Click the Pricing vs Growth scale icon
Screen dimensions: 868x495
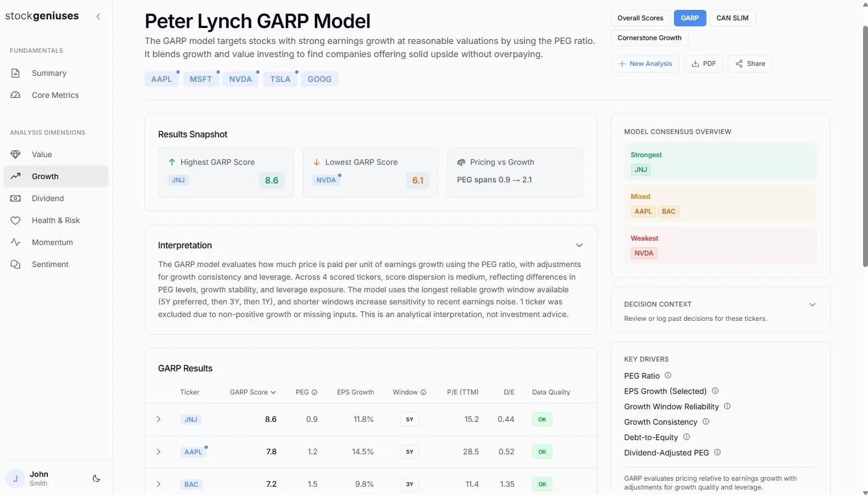pos(461,162)
